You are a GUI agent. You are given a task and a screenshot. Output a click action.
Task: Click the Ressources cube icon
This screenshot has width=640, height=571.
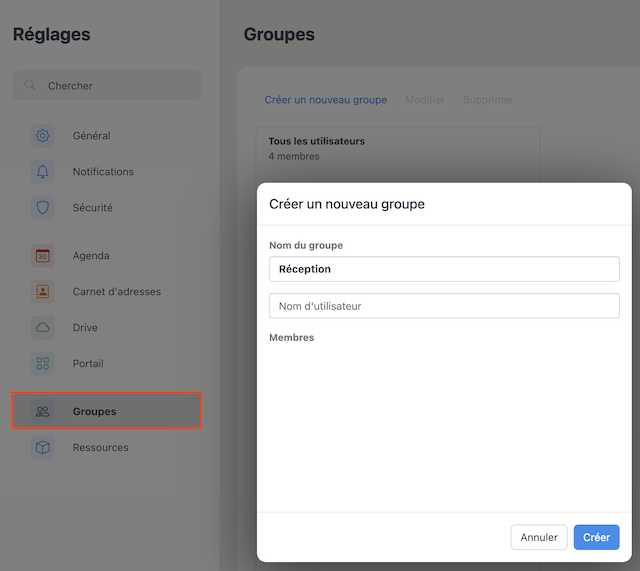(x=42, y=447)
